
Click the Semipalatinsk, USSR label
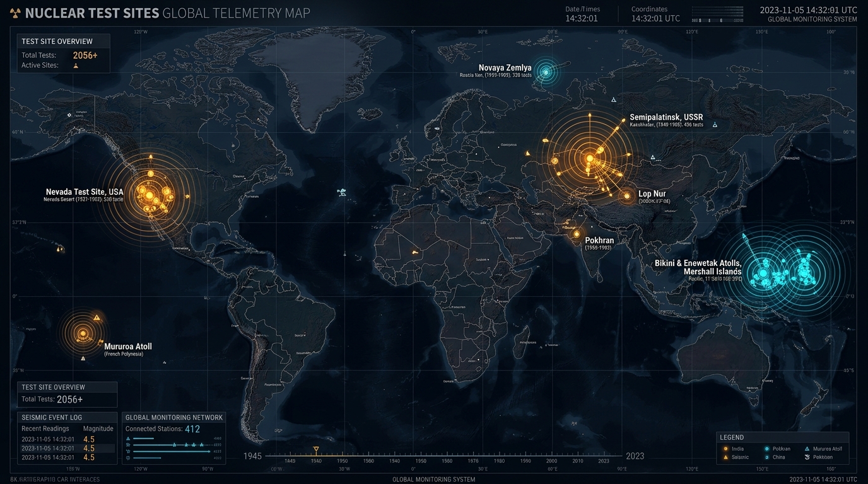click(666, 117)
